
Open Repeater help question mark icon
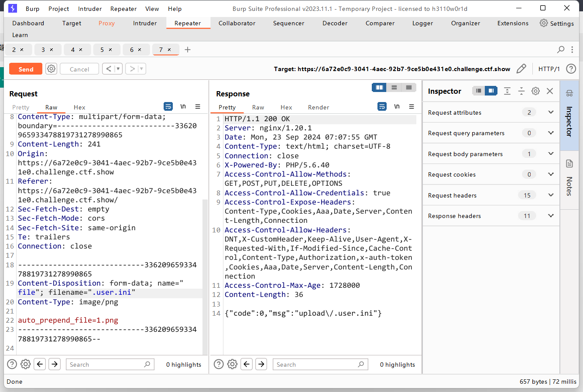pos(571,69)
